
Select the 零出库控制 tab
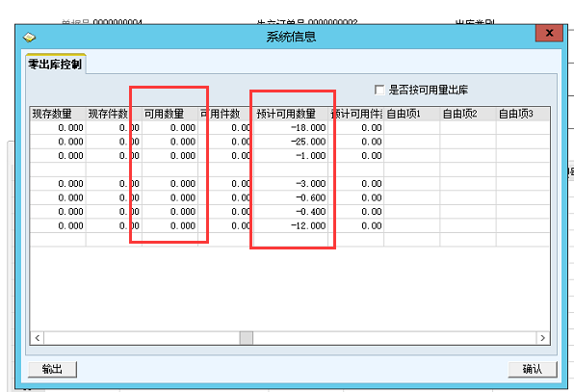coord(55,65)
